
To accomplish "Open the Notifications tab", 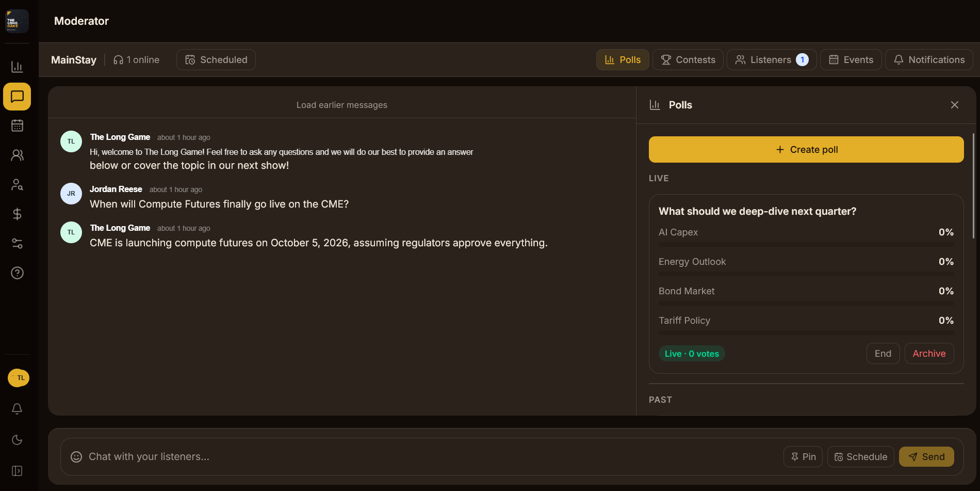I will coord(929,60).
